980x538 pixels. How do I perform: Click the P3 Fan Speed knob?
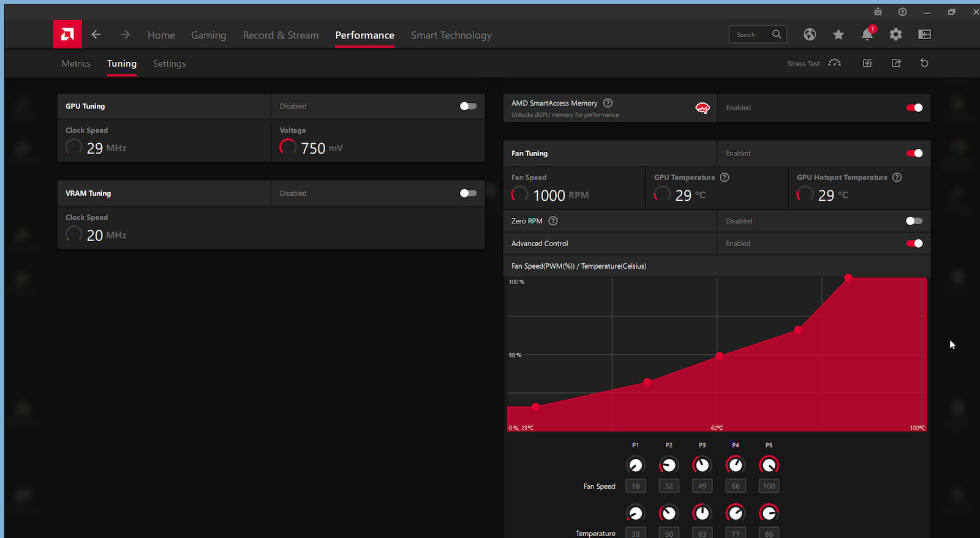point(702,465)
